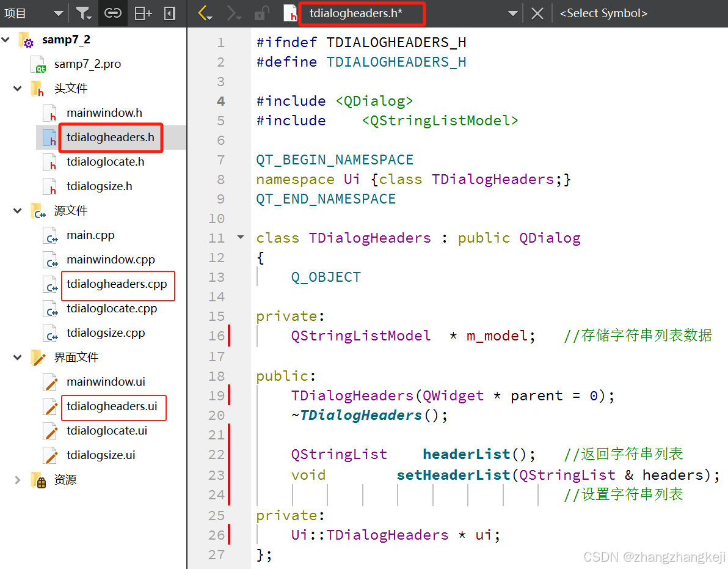This screenshot has height=569, width=728.
Task: Click the samp7_2 project folder icon
Action: (x=26, y=40)
